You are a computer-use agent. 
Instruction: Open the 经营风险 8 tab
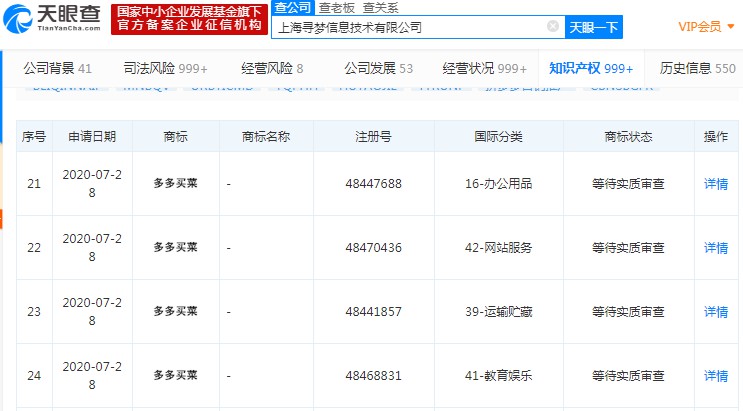tap(272, 68)
